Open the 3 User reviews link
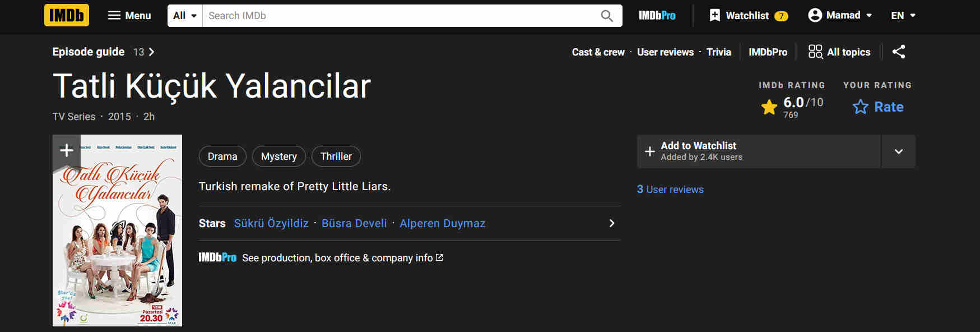The width and height of the screenshot is (980, 332). (x=670, y=190)
